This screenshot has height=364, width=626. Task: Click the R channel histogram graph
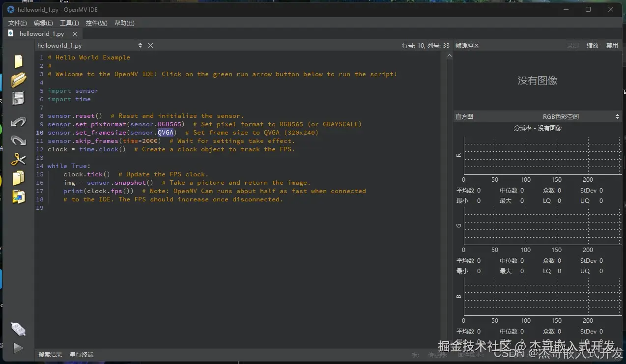(x=543, y=155)
